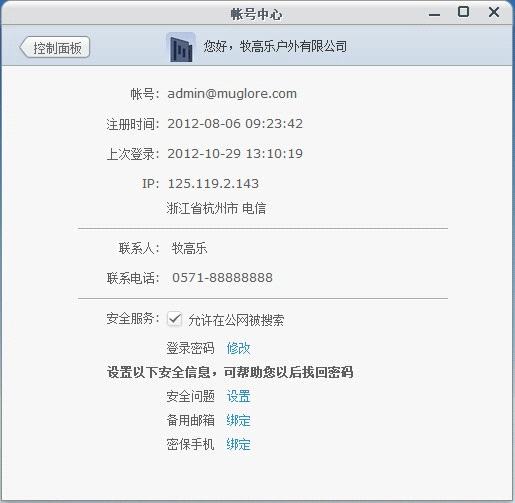
Task: Select the account email admin@muglore.com
Action: pyautogui.click(x=232, y=94)
